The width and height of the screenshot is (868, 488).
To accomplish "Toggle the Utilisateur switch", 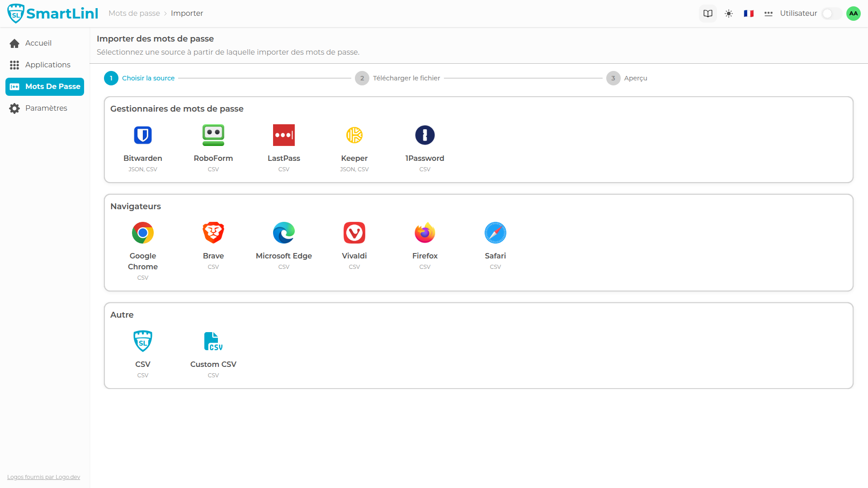I will click(831, 14).
